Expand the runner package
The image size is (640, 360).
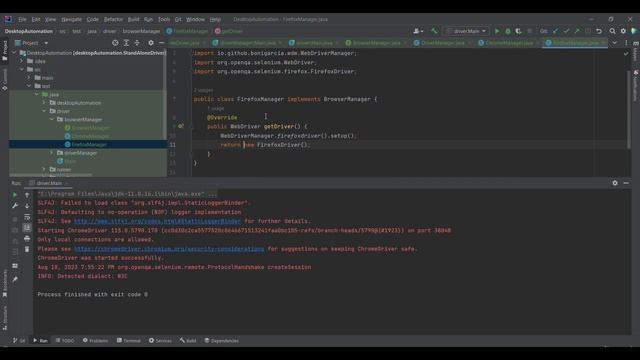44,169
